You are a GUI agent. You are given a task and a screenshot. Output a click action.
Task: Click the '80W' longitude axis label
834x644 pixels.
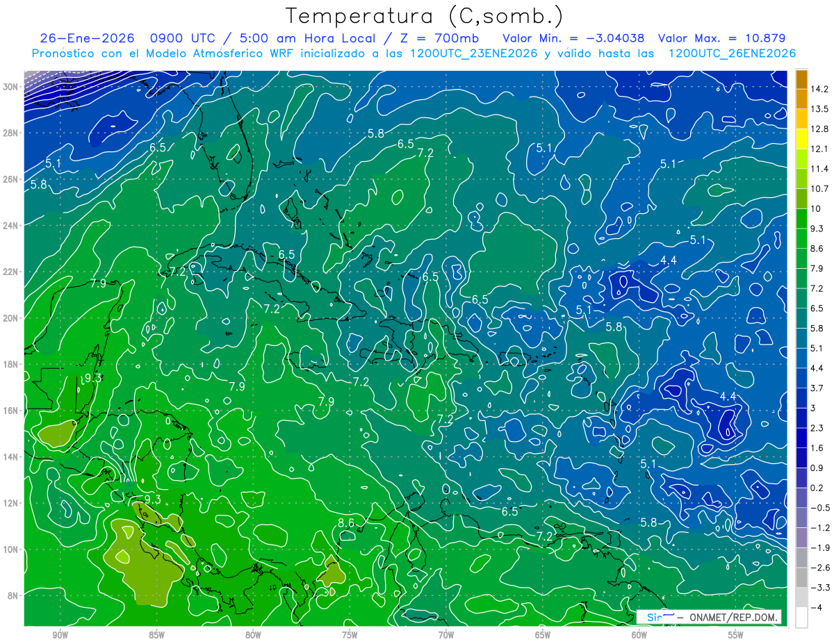253,635
